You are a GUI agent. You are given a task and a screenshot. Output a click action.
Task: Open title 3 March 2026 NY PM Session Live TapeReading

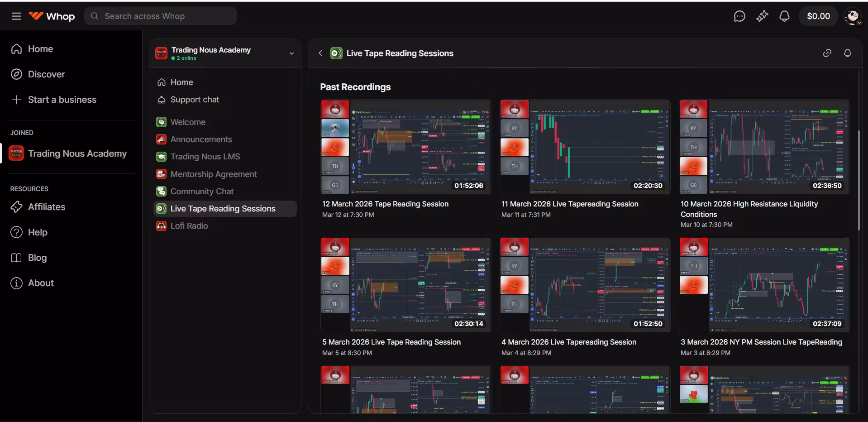pos(761,342)
